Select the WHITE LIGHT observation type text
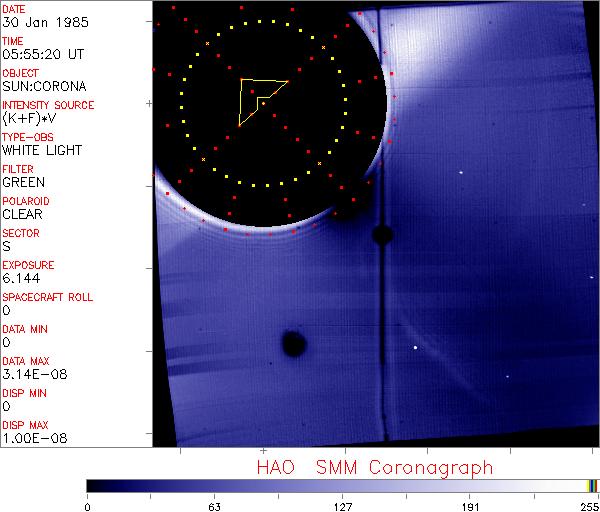The height and width of the screenshot is (512, 600). tap(42, 150)
